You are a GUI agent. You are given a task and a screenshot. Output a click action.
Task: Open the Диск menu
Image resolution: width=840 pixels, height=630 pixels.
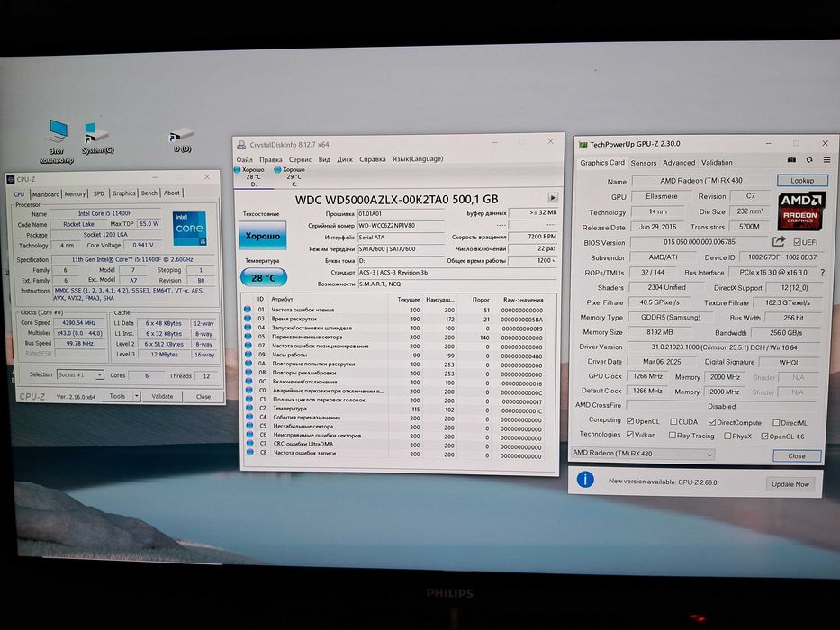tap(345, 159)
